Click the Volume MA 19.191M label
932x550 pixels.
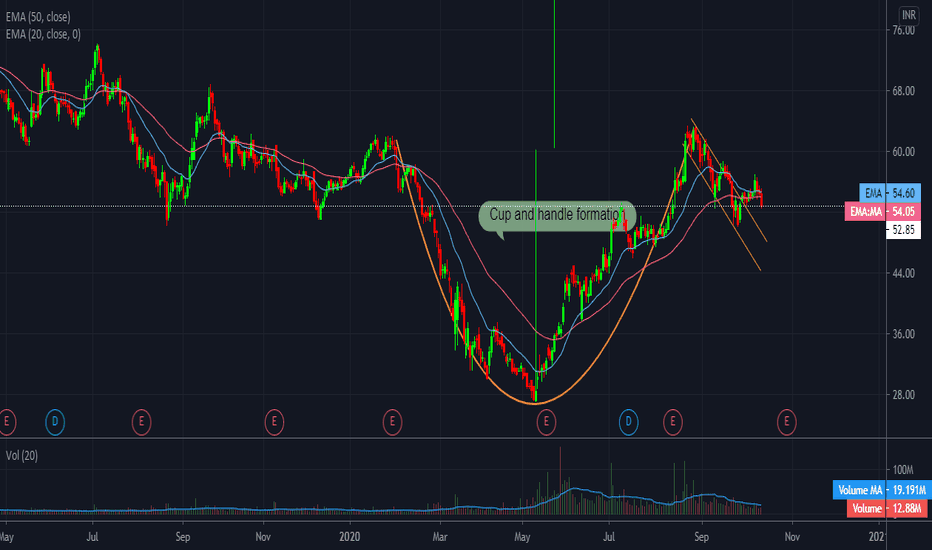click(x=882, y=490)
